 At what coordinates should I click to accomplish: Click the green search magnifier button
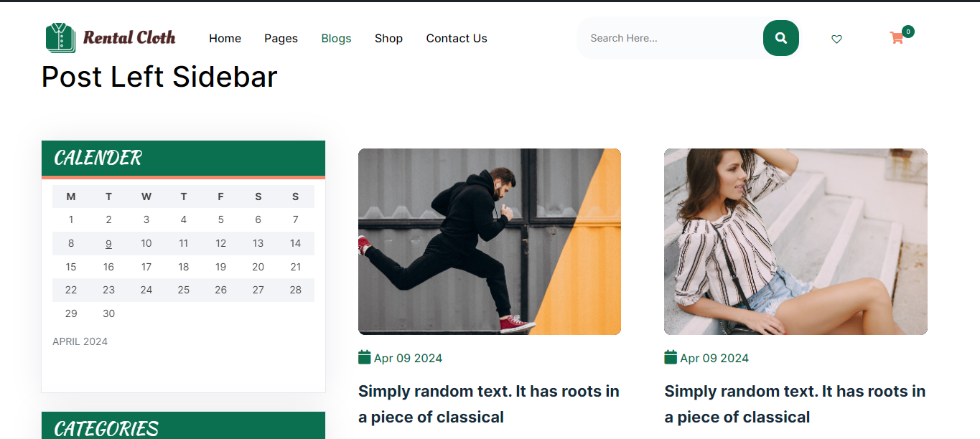[781, 38]
